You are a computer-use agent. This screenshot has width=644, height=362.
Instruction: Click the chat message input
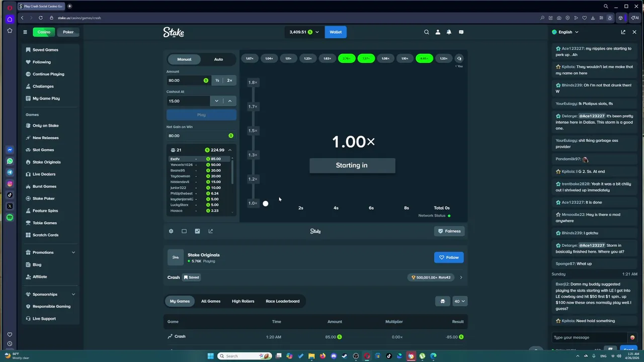pos(589,337)
